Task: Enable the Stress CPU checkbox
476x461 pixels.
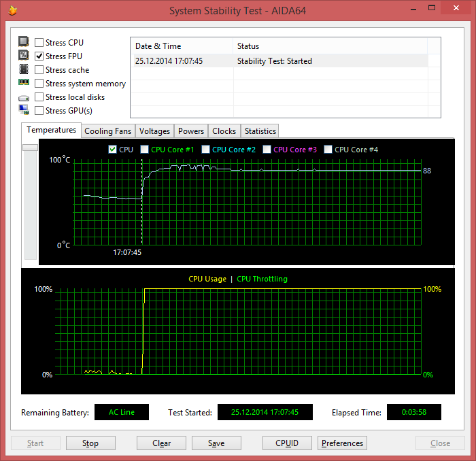Action: tap(39, 42)
